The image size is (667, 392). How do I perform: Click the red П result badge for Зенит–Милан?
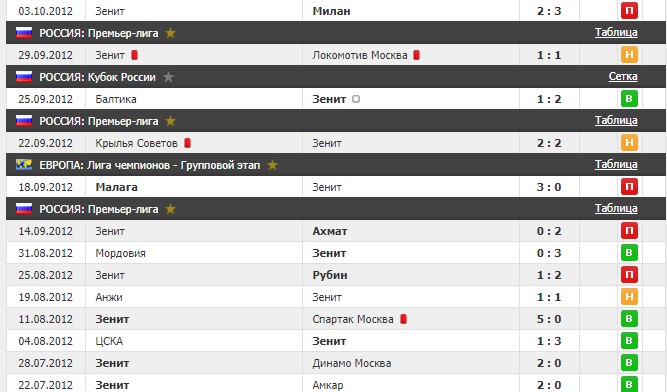click(x=629, y=11)
